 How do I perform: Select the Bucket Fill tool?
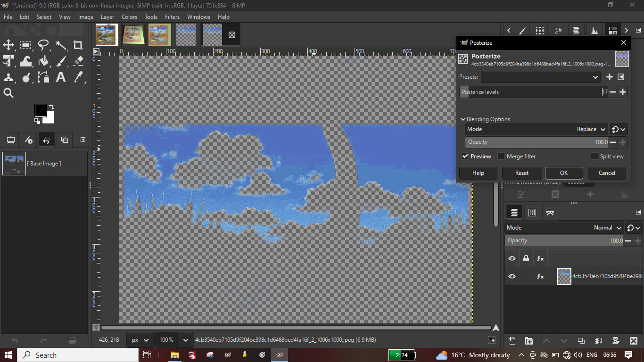(43, 61)
